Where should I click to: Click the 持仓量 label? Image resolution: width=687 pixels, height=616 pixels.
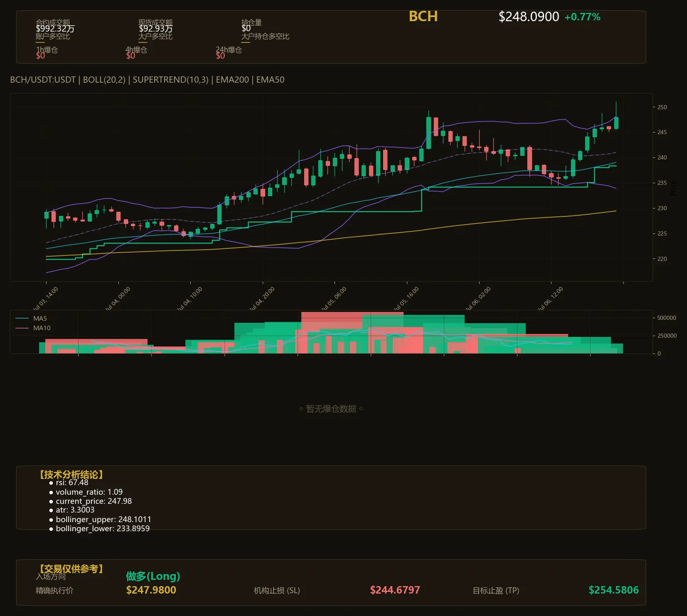pos(251,22)
